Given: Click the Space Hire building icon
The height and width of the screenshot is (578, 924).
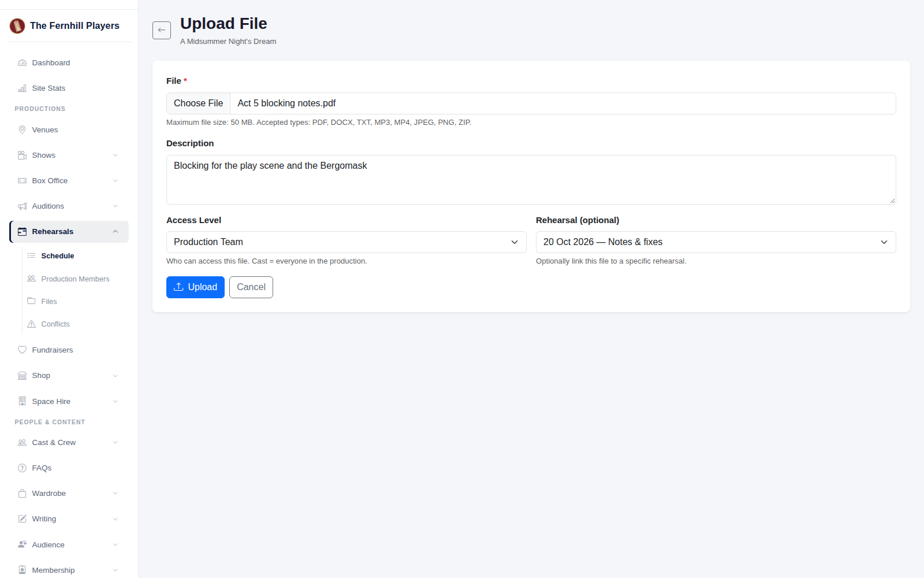Looking at the screenshot, I should (x=22, y=401).
